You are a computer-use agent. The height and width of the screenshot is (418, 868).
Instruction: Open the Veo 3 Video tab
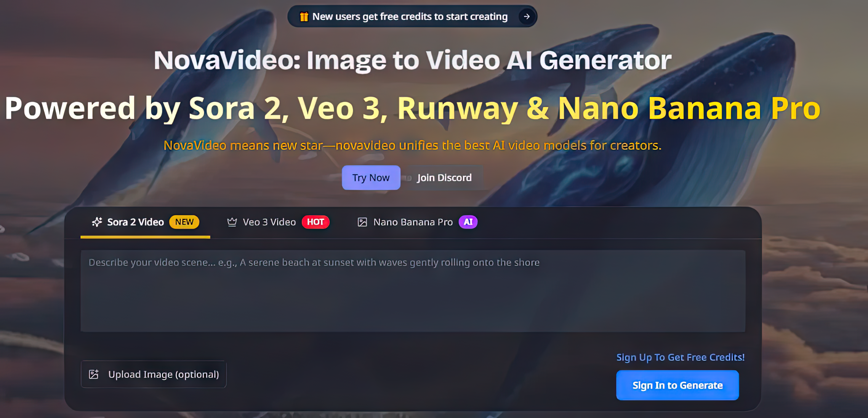[269, 222]
